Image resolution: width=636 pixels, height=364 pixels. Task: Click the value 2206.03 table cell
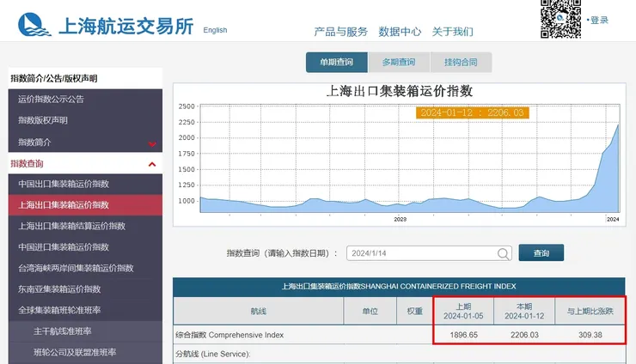pos(524,335)
